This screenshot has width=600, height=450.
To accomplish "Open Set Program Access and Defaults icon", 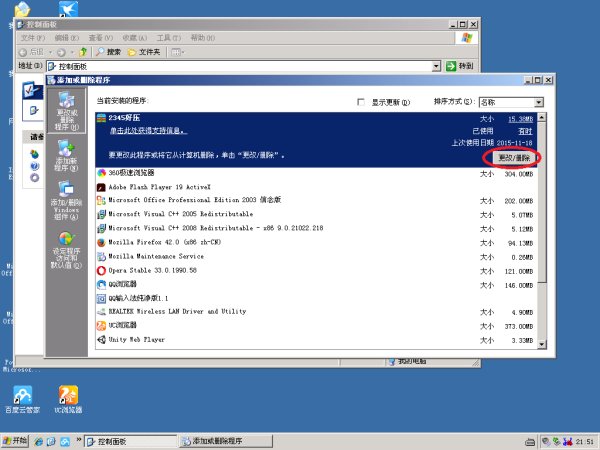I will [66, 245].
